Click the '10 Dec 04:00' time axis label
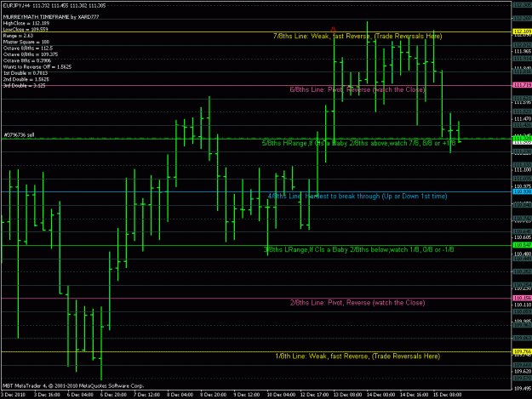Image resolution: width=532 pixels, height=399 pixels. tap(281, 395)
